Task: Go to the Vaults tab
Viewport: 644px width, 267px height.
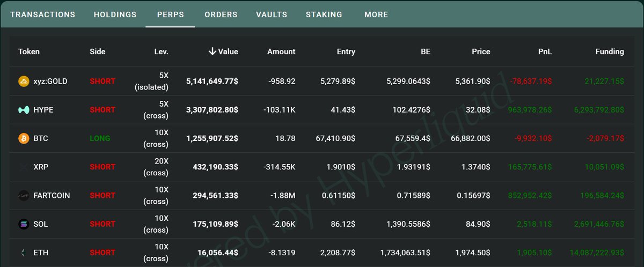Action: 272,14
